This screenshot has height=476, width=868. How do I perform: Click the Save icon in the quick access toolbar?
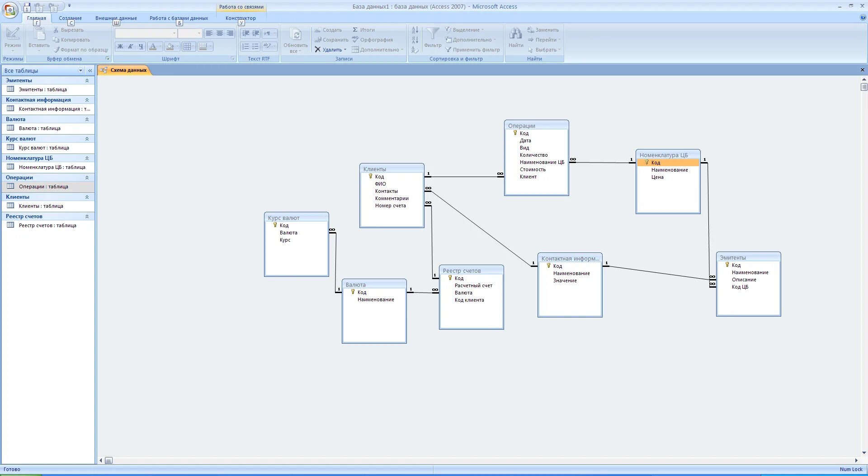(x=27, y=6)
